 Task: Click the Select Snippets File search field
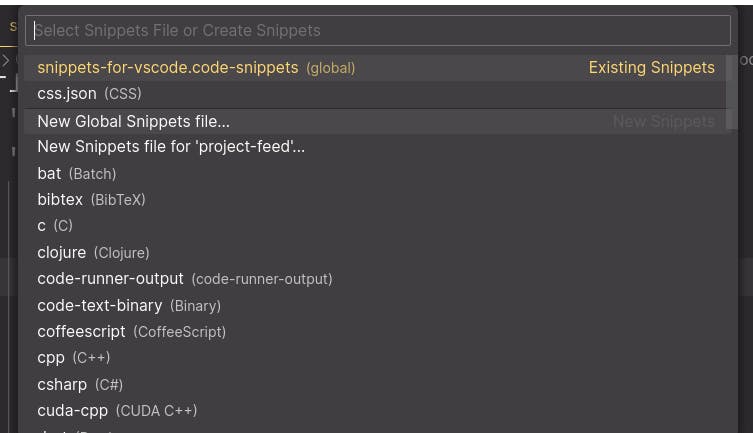380,30
